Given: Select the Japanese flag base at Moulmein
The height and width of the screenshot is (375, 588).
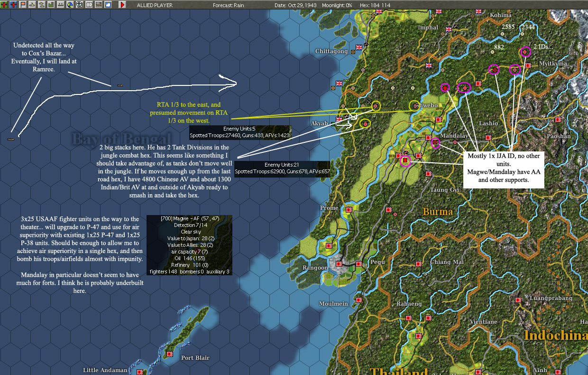Looking at the screenshot, I should [x=359, y=300].
